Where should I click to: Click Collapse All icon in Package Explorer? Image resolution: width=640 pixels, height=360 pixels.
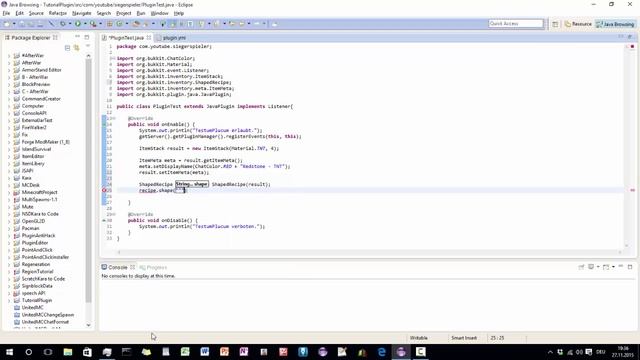pos(67,48)
